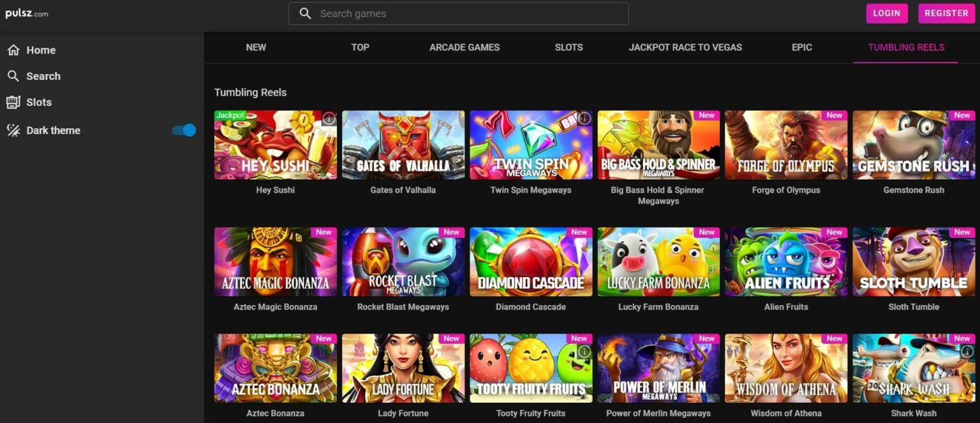Launch the Lady Fortune thumbnail
This screenshot has width=980, height=423.
403,368
